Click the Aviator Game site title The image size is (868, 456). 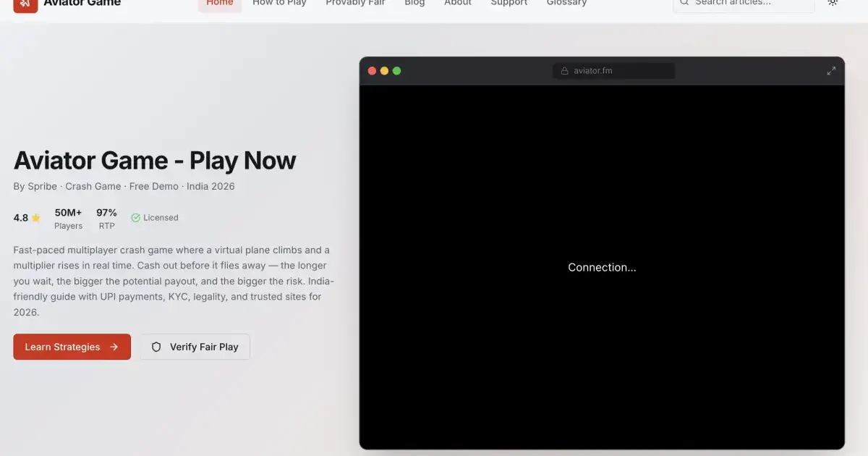coord(82,4)
